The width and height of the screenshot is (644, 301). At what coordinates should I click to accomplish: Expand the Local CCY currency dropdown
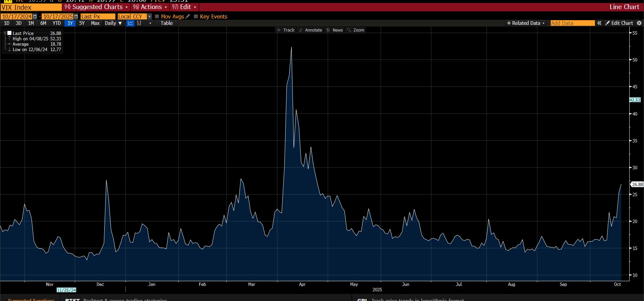(x=150, y=16)
